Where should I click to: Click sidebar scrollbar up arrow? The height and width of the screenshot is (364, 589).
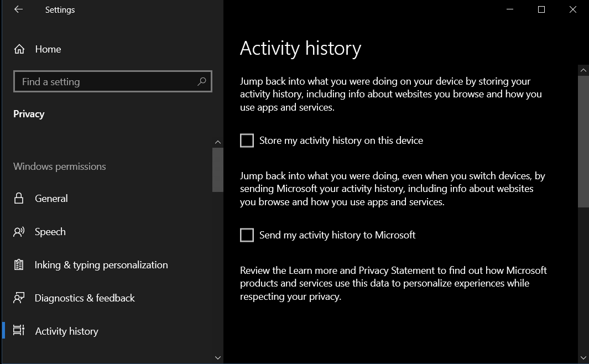[x=217, y=142]
